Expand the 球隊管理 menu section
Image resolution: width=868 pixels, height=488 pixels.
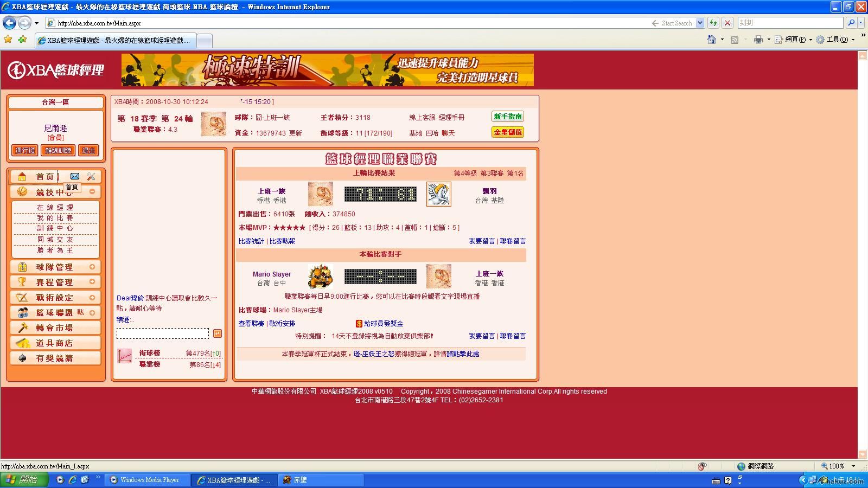pos(92,267)
